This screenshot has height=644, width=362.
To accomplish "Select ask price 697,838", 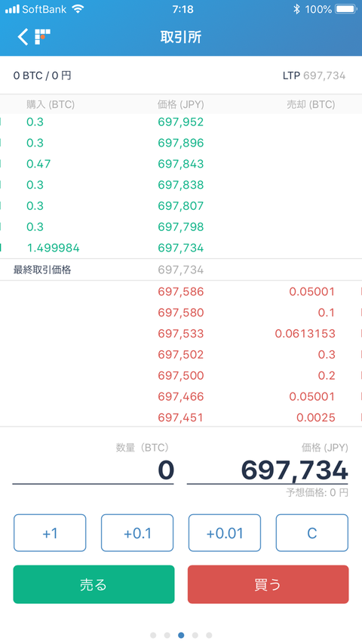I will coord(181,185).
